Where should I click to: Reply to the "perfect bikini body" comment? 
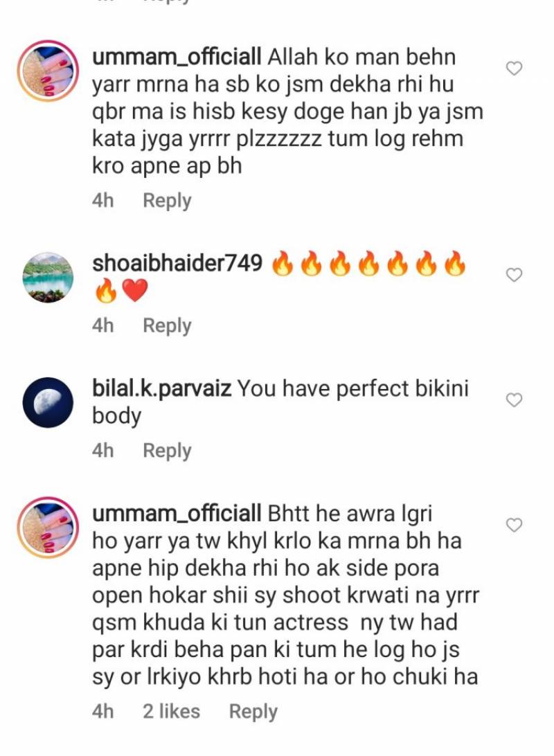point(167,450)
